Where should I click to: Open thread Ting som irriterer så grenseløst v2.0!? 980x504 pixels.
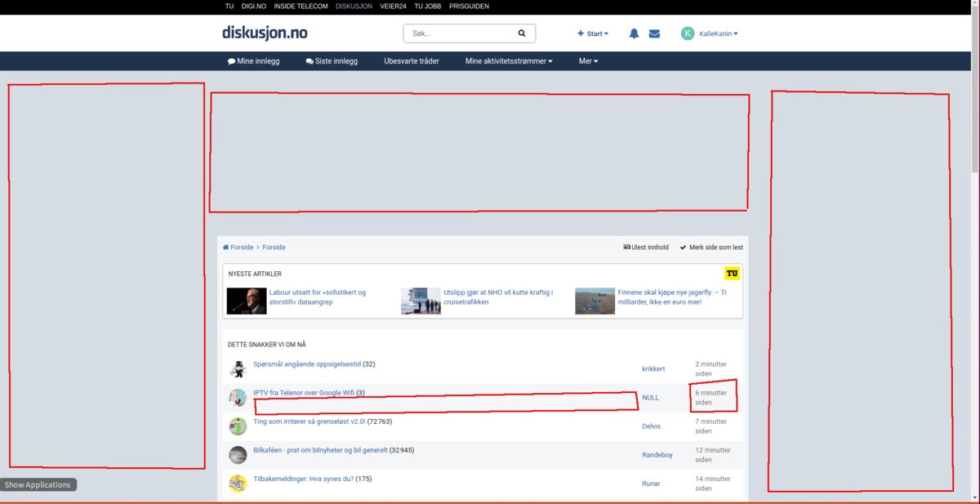click(310, 421)
